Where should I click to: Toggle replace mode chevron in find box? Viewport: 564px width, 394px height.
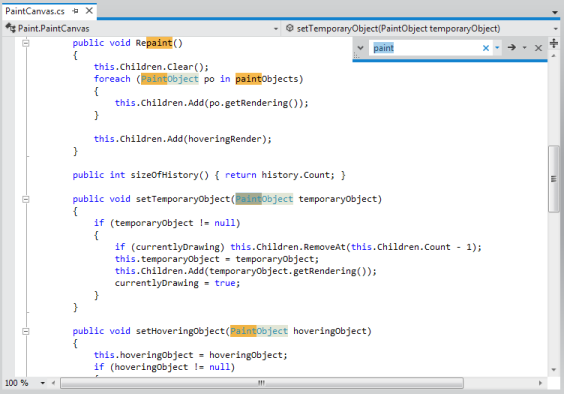[x=360, y=47]
